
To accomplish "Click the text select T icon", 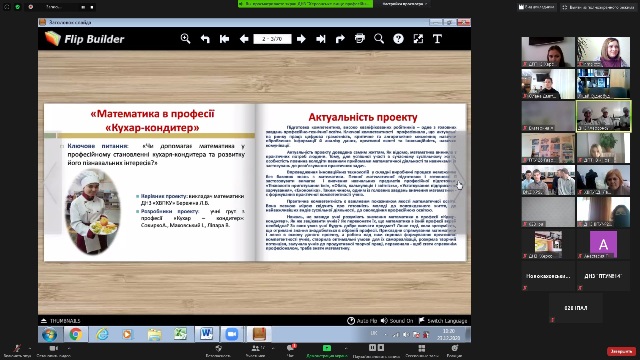I will click(437, 39).
